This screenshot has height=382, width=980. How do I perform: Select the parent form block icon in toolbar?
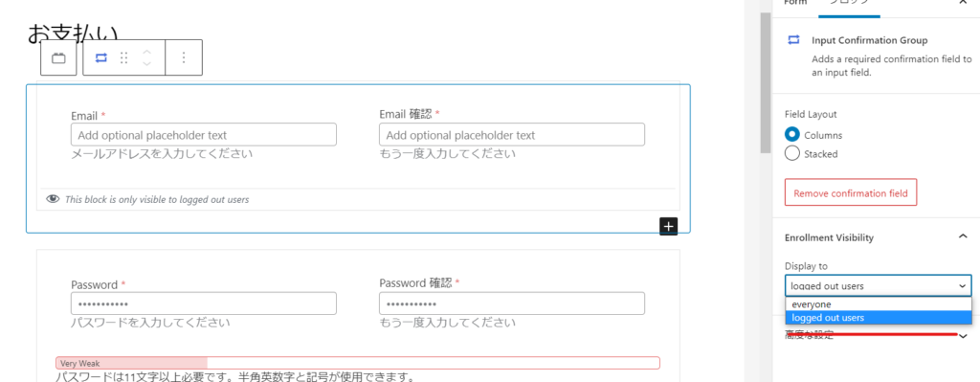(x=58, y=57)
